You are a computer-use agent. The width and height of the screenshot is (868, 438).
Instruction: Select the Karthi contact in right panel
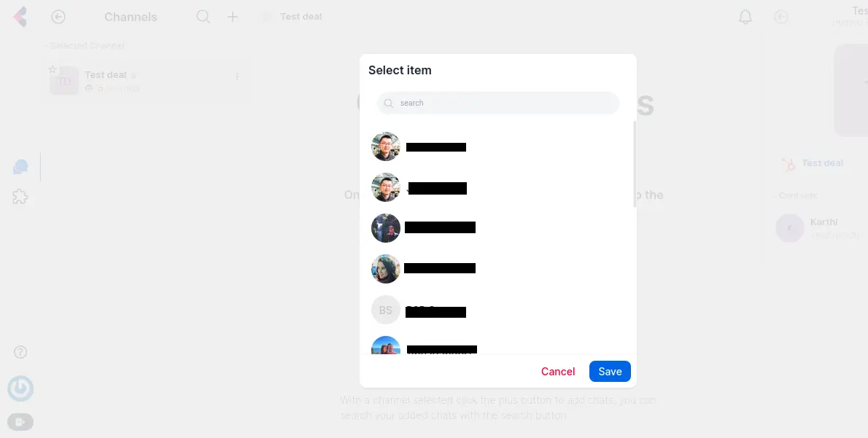(x=819, y=228)
